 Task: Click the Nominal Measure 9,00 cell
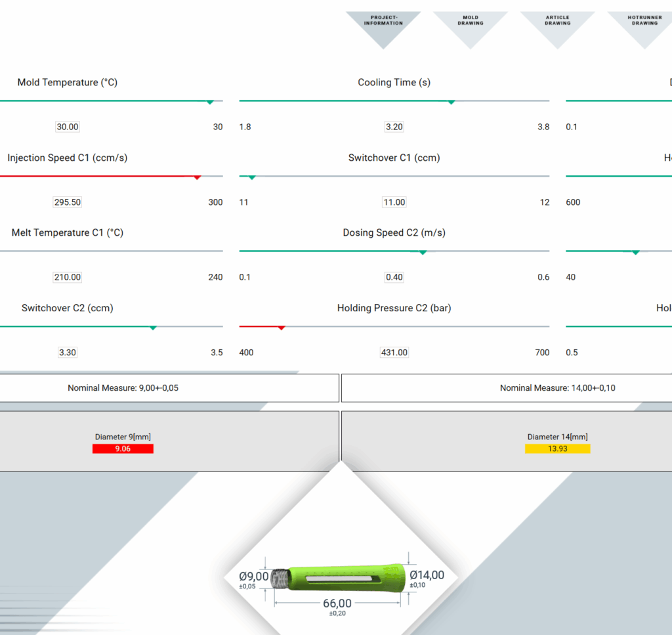click(x=123, y=388)
